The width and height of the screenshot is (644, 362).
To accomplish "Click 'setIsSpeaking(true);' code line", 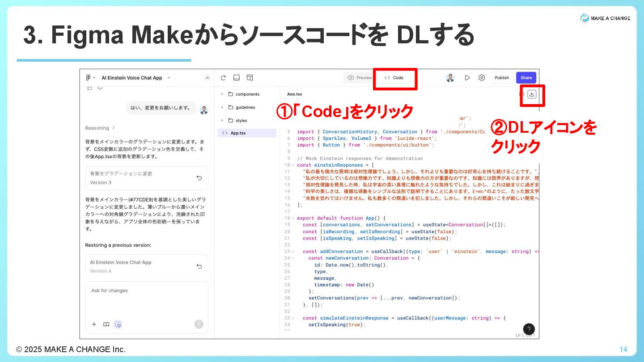I will (337, 325).
